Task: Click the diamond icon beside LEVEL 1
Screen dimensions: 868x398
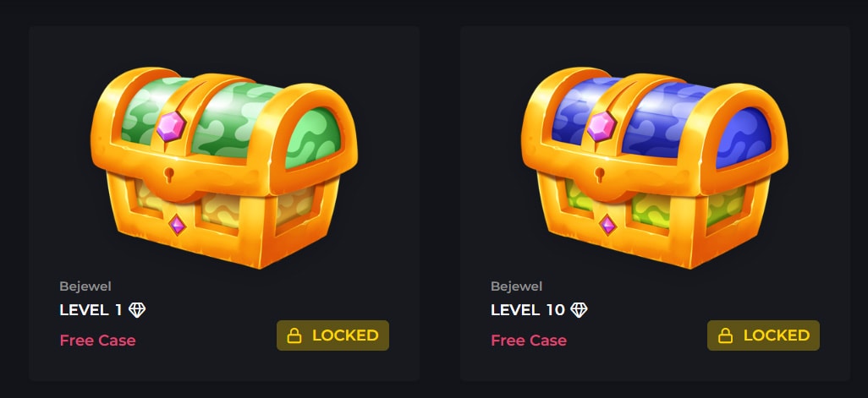Action: click(137, 310)
